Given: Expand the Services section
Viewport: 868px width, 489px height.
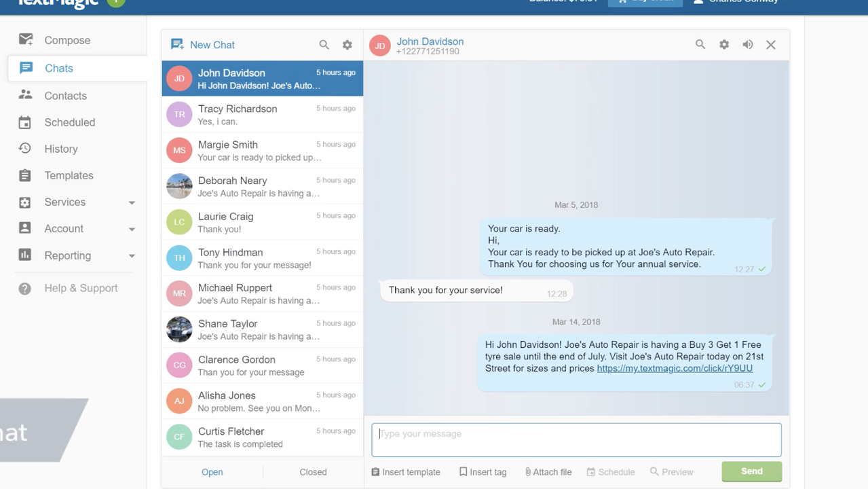Looking at the screenshot, I should [64, 202].
